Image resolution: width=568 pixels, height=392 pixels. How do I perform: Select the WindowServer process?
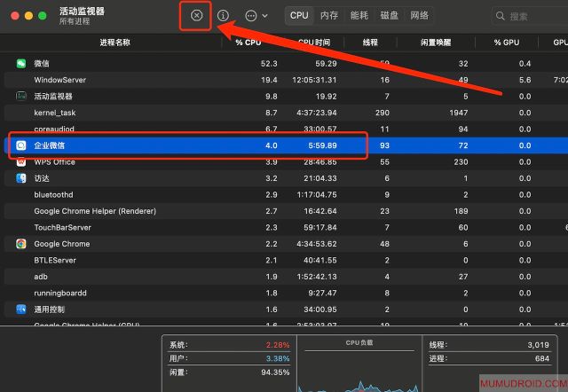click(60, 80)
